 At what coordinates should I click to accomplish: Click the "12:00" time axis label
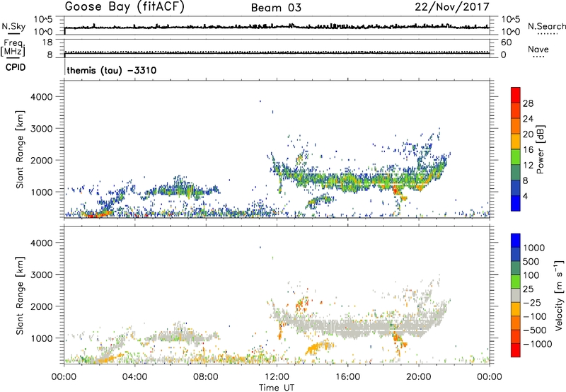tap(277, 377)
